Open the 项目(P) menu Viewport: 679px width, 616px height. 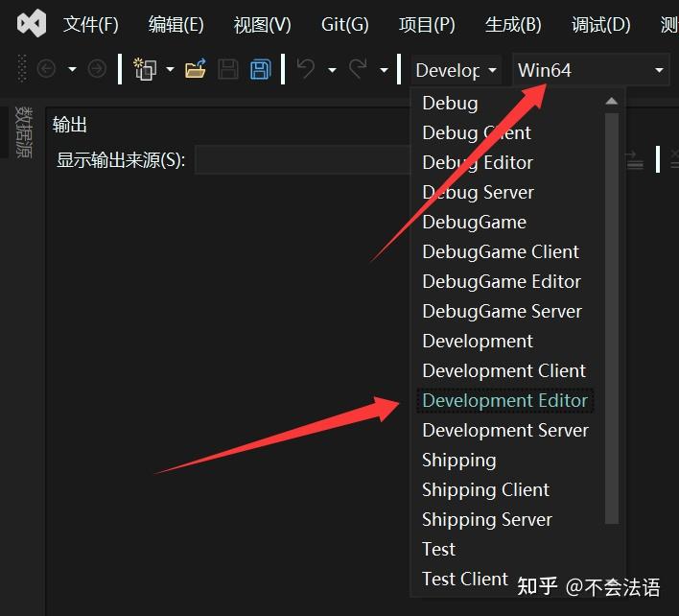click(427, 24)
